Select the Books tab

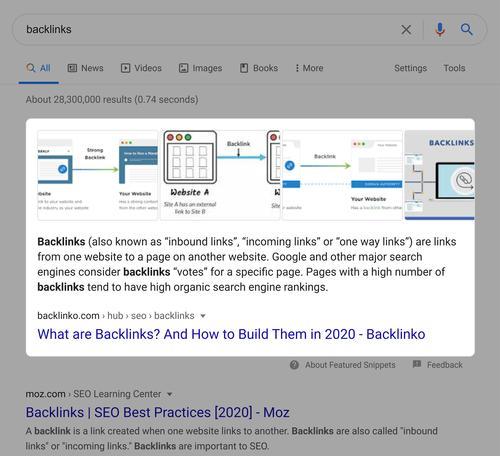click(259, 68)
